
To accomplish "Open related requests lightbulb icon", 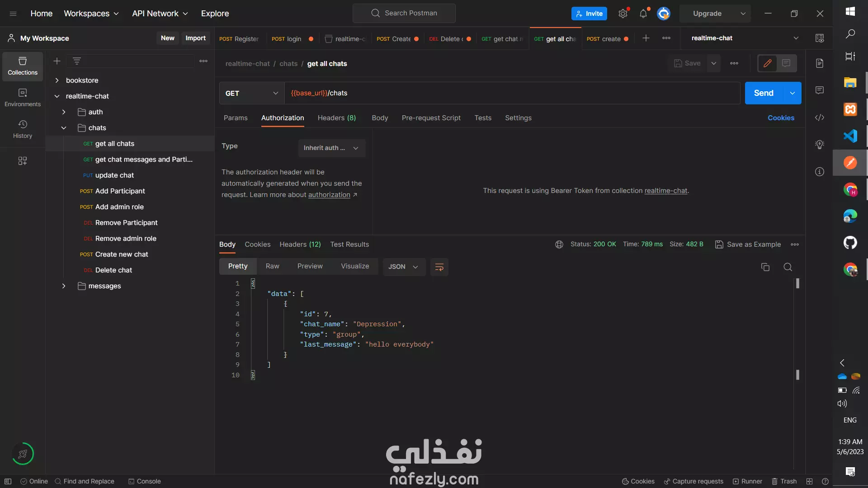I will click(820, 145).
